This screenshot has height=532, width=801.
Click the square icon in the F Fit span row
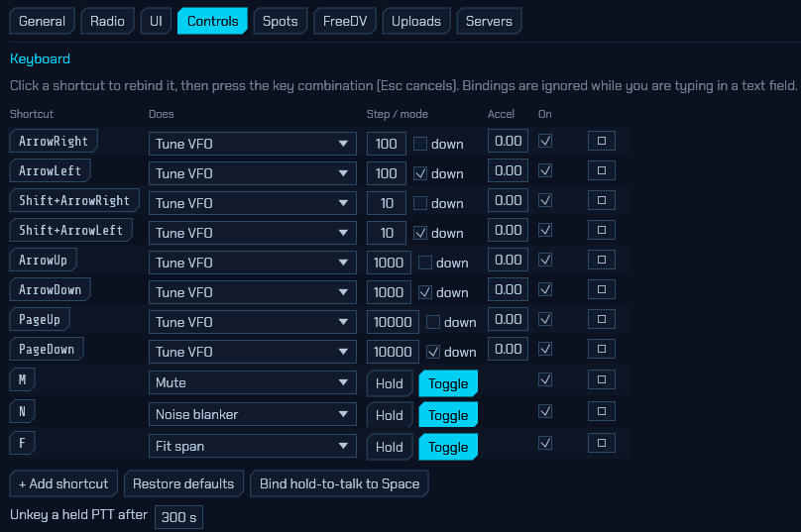click(602, 443)
